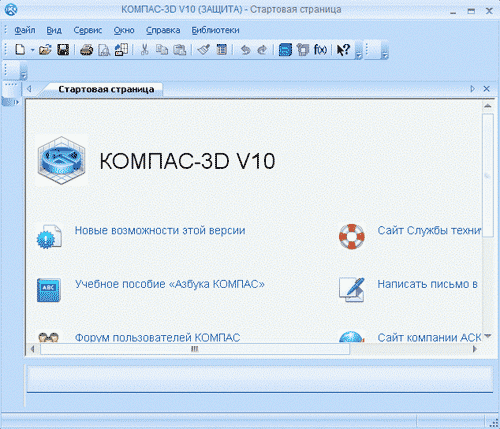Image resolution: width=500 pixels, height=429 pixels.
Task: Click the horizontal scrollbar thumb
Action: coord(195,349)
